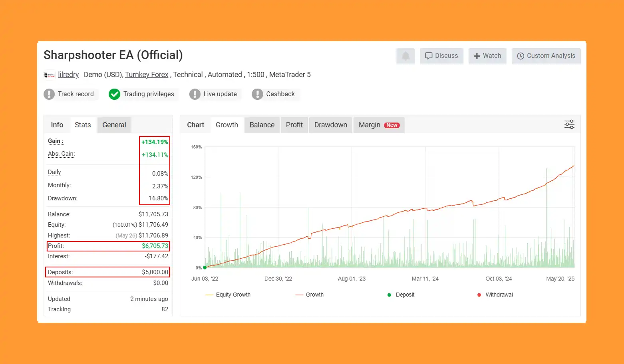
Task: Click the Live update warning icon
Action: 195,94
